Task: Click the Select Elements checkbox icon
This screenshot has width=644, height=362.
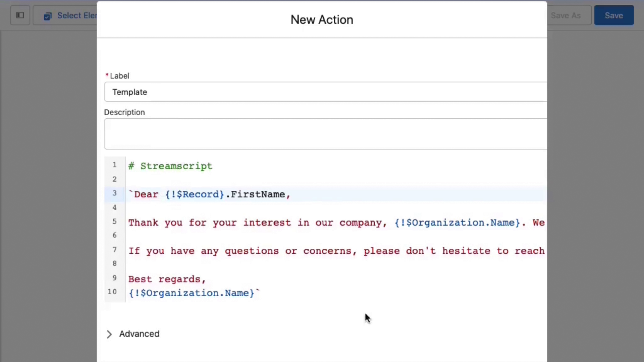Action: tap(48, 16)
